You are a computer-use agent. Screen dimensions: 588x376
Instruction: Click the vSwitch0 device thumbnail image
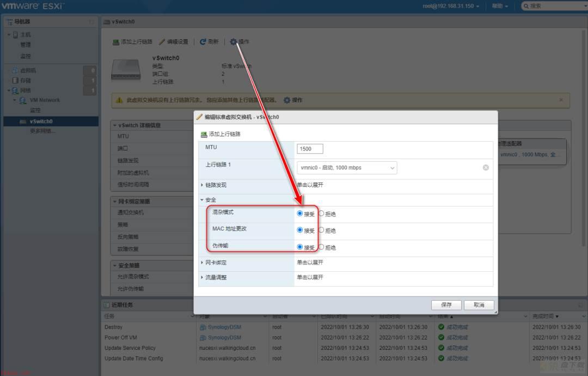pos(126,70)
